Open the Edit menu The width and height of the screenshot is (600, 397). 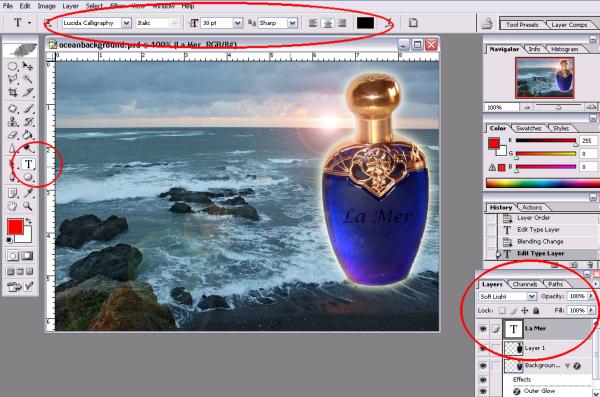click(25, 6)
